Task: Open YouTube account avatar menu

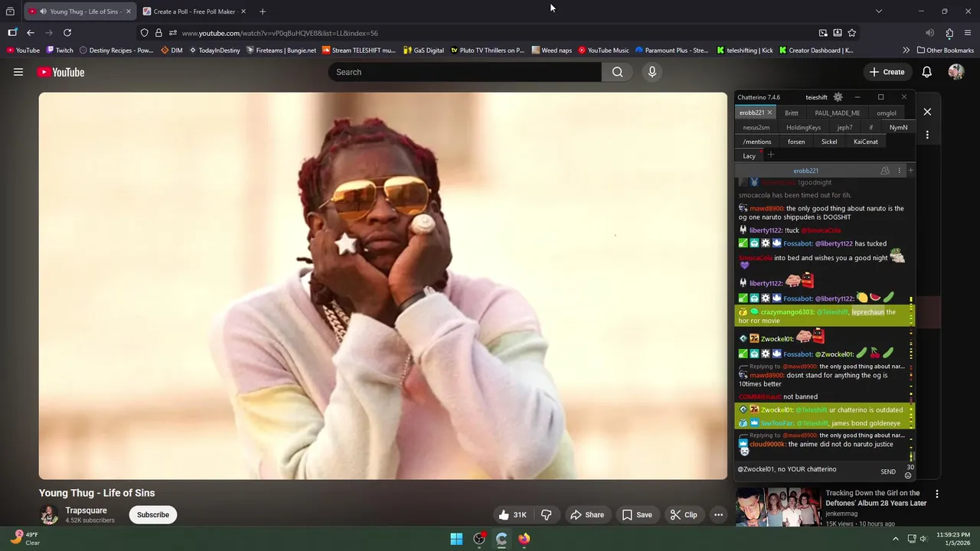Action: [x=955, y=72]
